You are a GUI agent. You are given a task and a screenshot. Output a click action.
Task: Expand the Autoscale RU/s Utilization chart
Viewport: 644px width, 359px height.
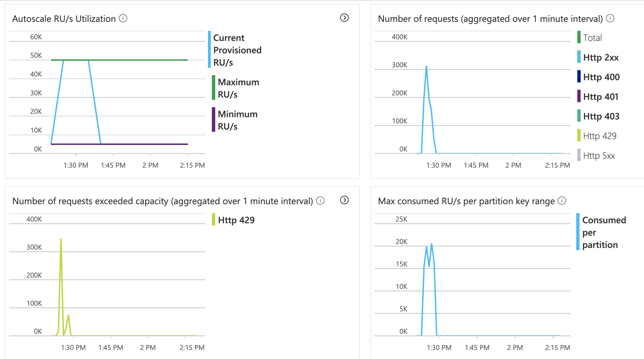pyautogui.click(x=344, y=18)
